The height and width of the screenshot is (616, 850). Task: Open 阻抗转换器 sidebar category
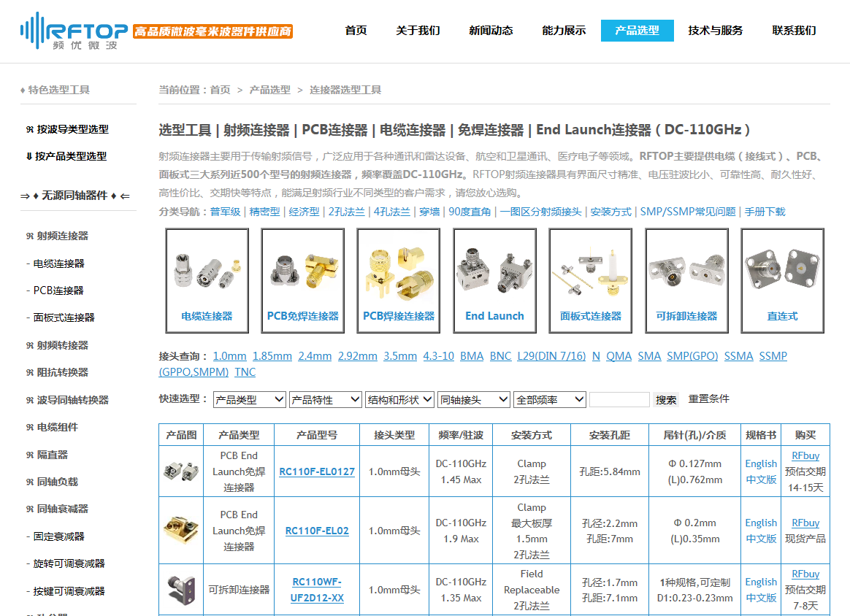click(x=57, y=373)
